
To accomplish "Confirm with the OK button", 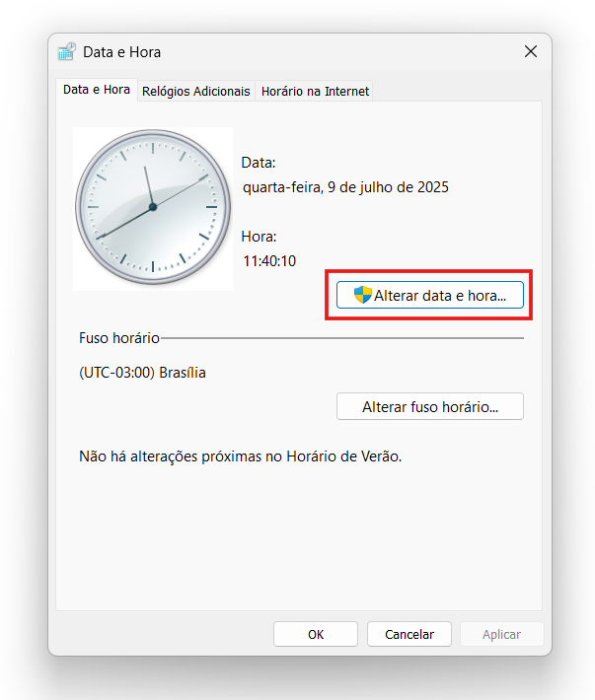I will [316, 634].
